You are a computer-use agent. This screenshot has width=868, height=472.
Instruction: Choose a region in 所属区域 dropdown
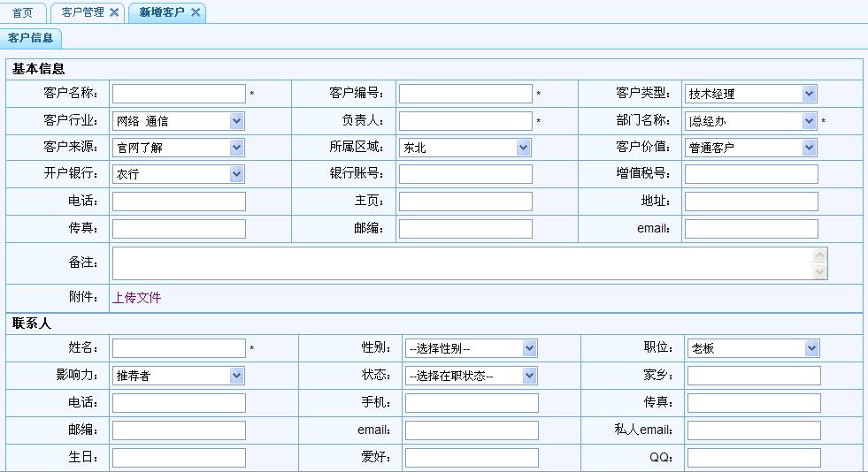coord(465,148)
